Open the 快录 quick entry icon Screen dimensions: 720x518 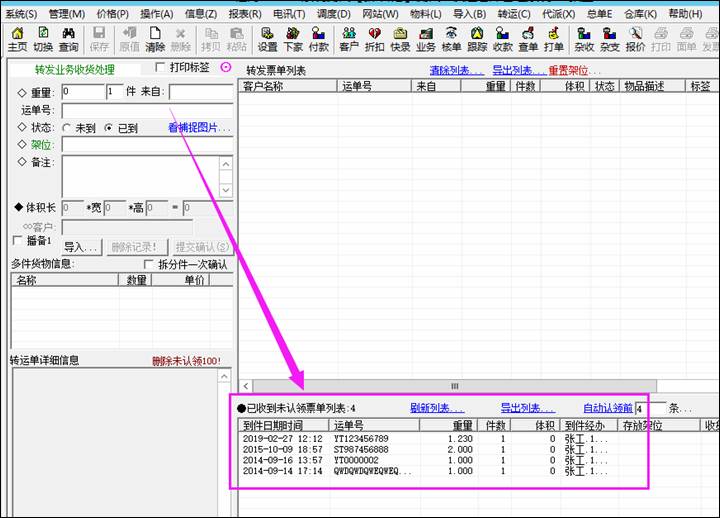(400, 39)
